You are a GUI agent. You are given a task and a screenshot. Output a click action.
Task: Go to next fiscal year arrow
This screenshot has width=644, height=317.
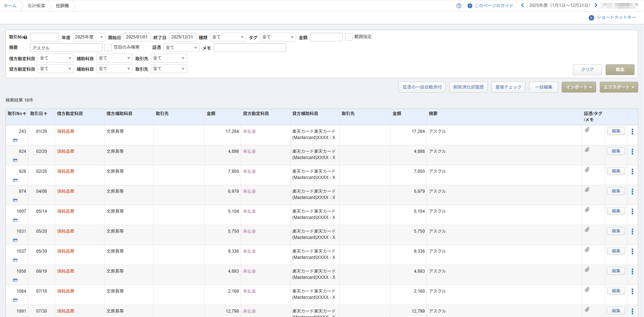(x=596, y=5)
